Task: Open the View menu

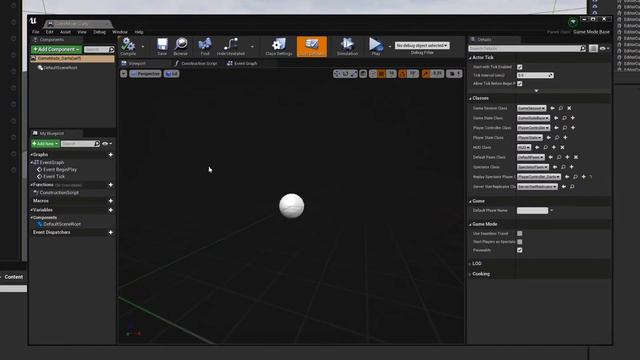Action: coord(82,32)
